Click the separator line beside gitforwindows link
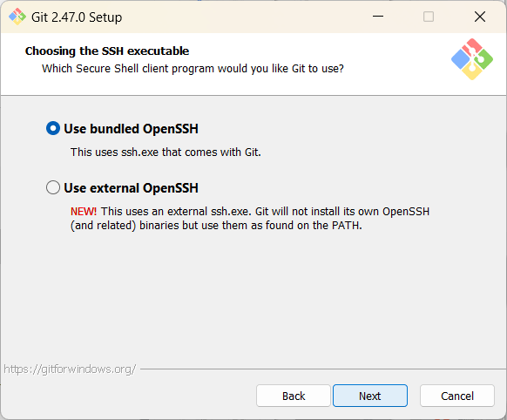The image size is (507, 420). tap(323, 369)
